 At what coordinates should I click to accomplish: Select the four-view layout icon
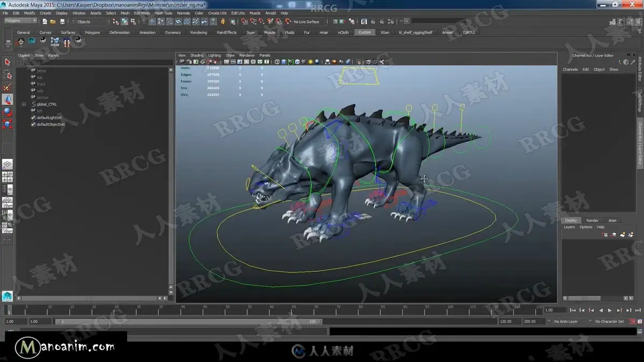8,176
